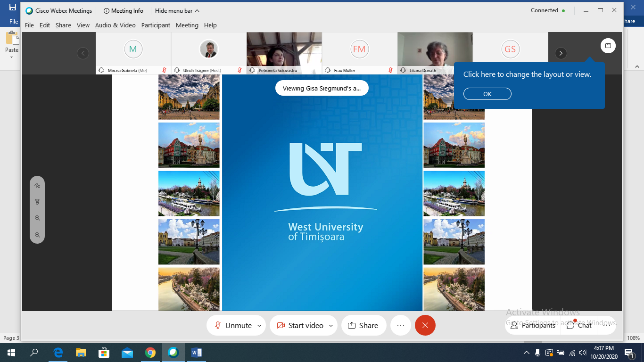This screenshot has height=362, width=644.
Task: Click OK on the layout tooltip
Action: tap(487, 94)
